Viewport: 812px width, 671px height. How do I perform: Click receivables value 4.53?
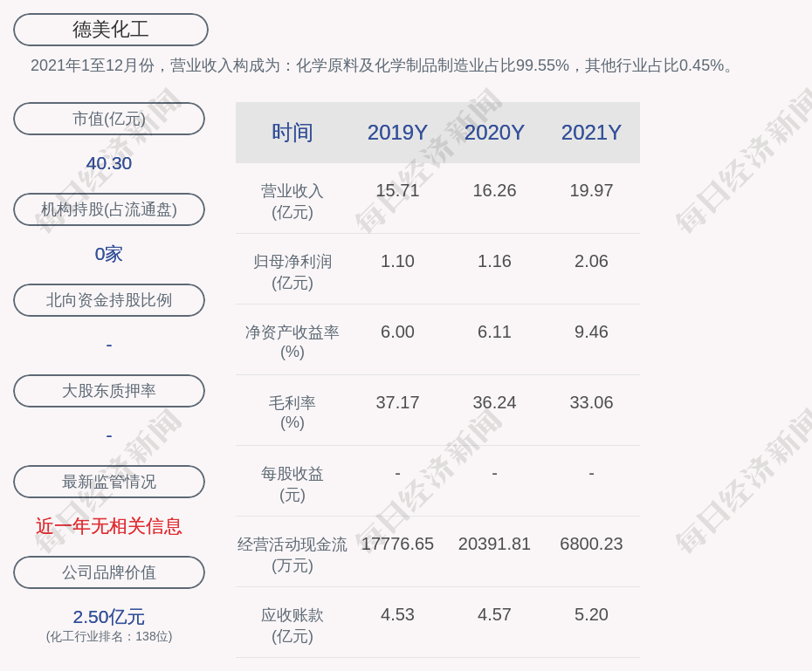pyautogui.click(x=398, y=614)
